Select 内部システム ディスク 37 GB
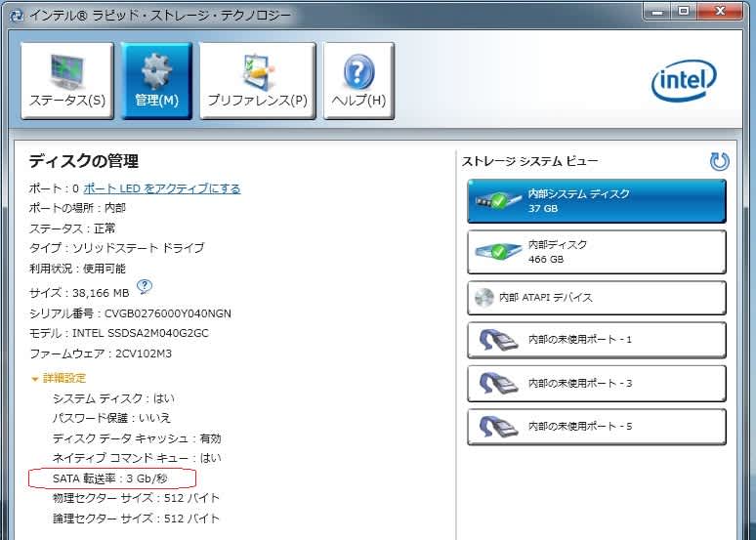This screenshot has width=756, height=540. (597, 201)
